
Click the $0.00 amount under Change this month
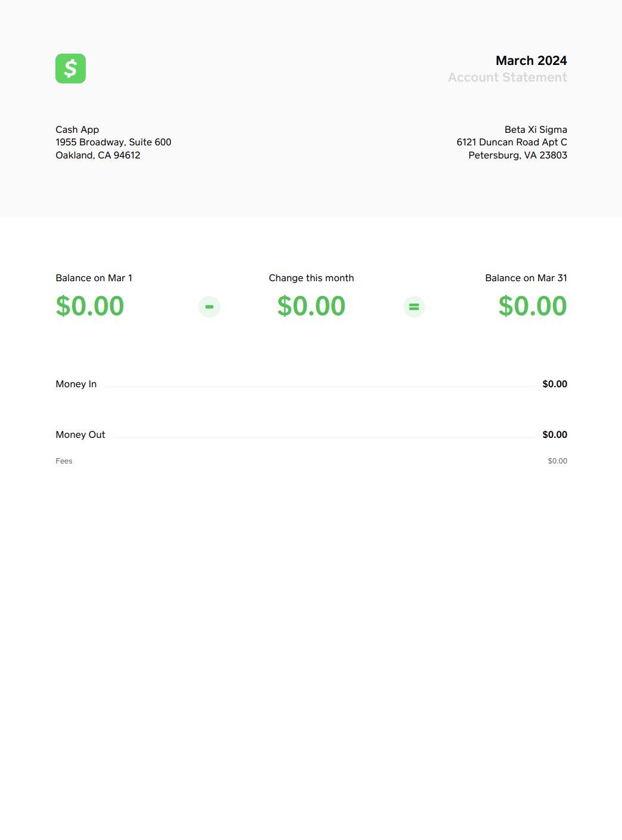pos(311,306)
